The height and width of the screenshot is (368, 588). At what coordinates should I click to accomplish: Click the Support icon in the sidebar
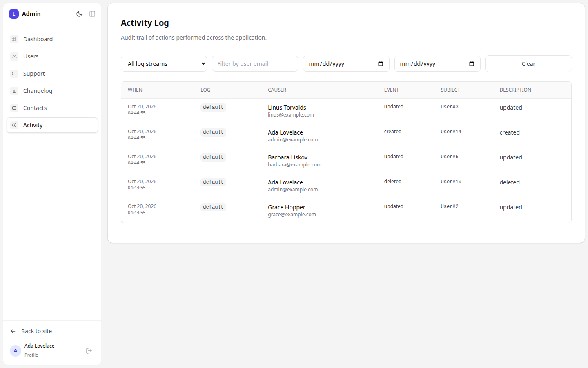pyautogui.click(x=14, y=74)
